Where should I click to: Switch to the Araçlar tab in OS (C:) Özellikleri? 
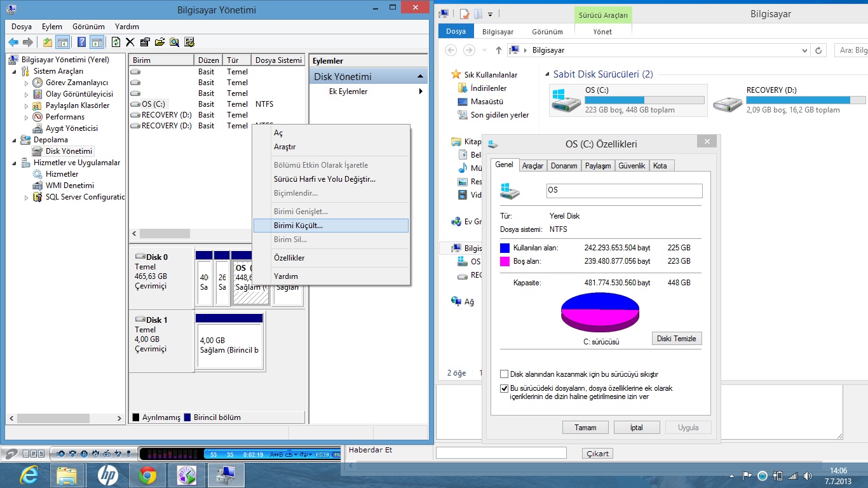pos(532,166)
